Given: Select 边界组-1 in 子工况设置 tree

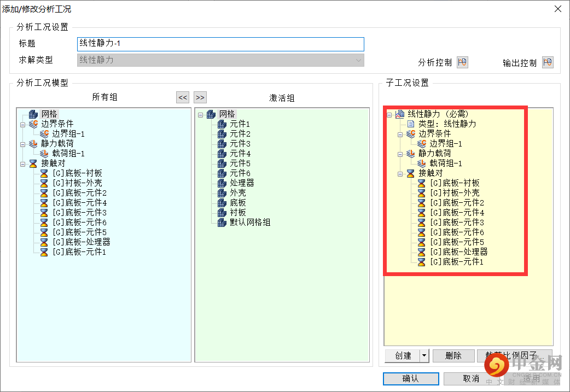Looking at the screenshot, I should [446, 143].
